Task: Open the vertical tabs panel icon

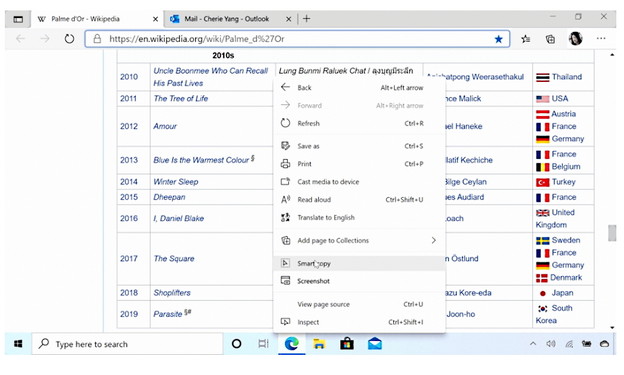Action: click(x=18, y=19)
